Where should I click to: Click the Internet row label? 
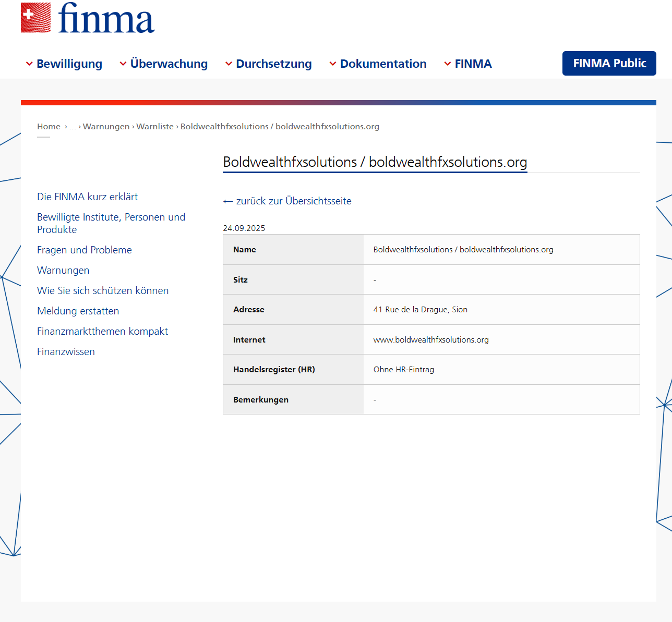(x=249, y=340)
